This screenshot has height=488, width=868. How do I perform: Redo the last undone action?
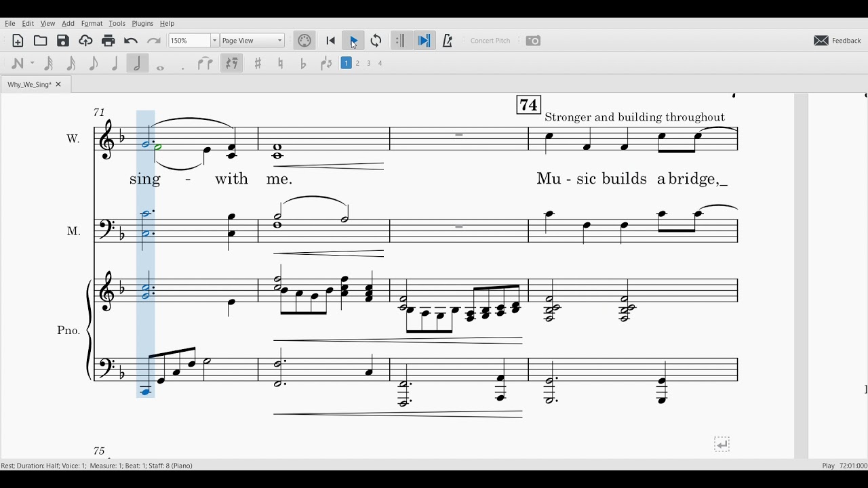(154, 41)
